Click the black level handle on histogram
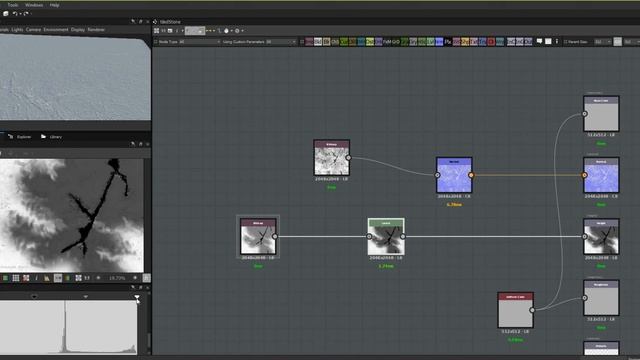The height and width of the screenshot is (360, 640). 34,297
